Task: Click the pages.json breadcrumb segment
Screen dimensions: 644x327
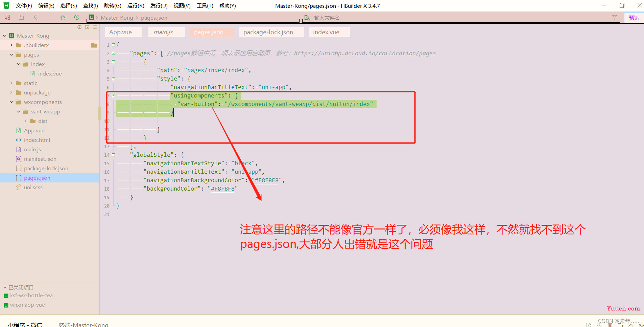Action: pos(154,18)
